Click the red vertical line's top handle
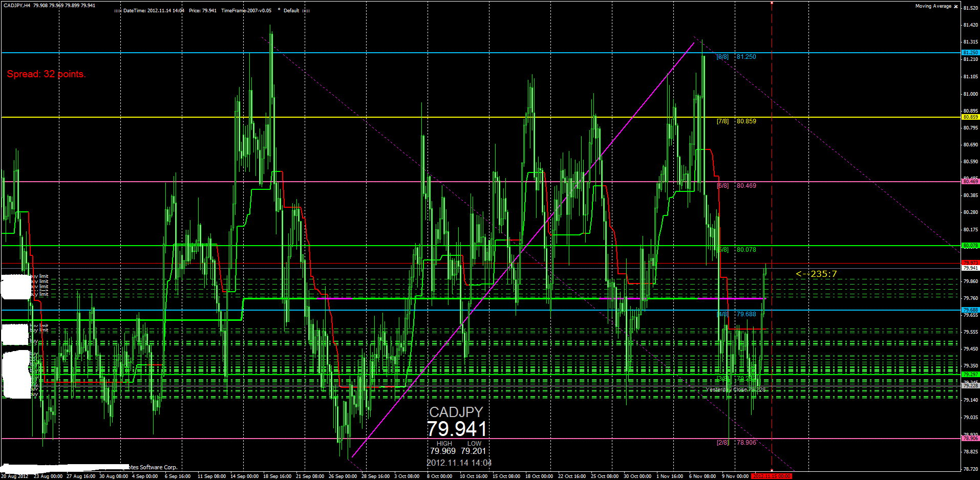 pos(772,3)
